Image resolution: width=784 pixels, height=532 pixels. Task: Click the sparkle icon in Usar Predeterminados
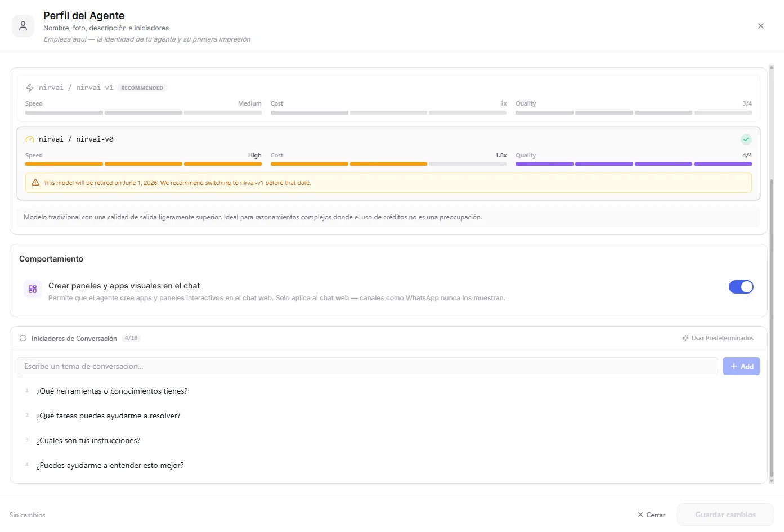pyautogui.click(x=686, y=338)
